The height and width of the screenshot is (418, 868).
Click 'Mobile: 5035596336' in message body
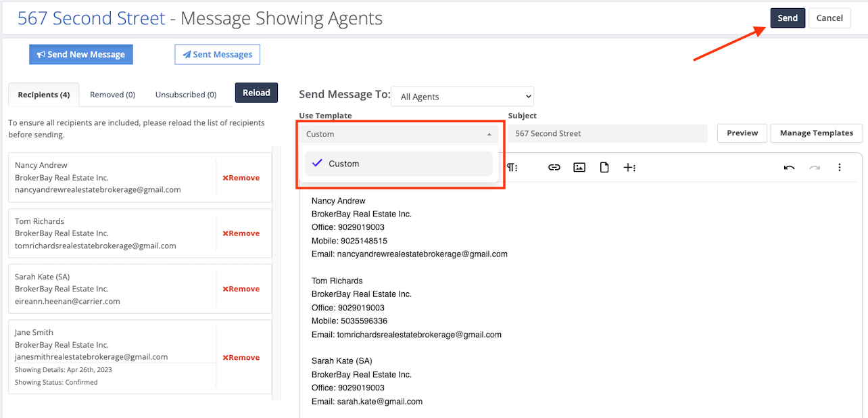coord(349,321)
